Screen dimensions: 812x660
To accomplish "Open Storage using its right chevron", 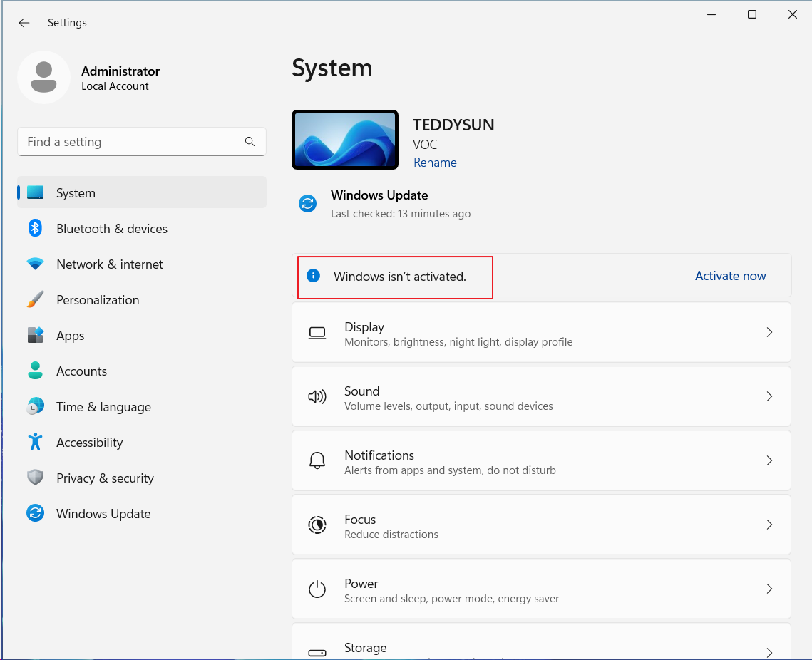I will tap(769, 653).
